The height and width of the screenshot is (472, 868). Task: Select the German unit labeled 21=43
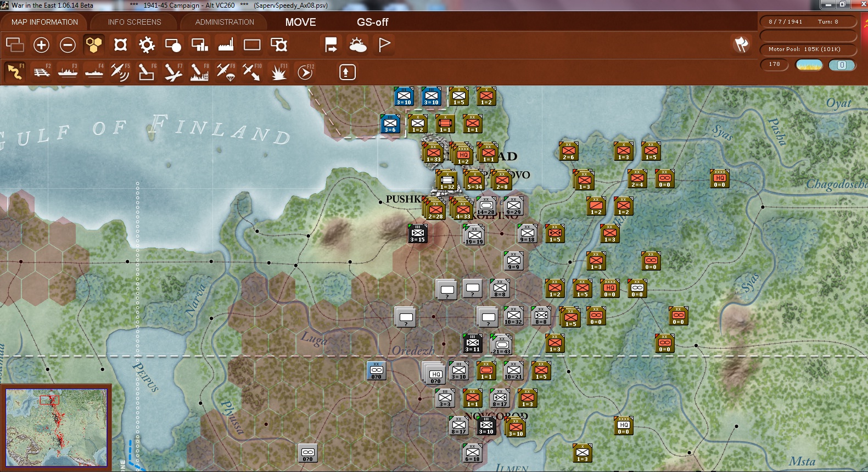click(x=501, y=345)
